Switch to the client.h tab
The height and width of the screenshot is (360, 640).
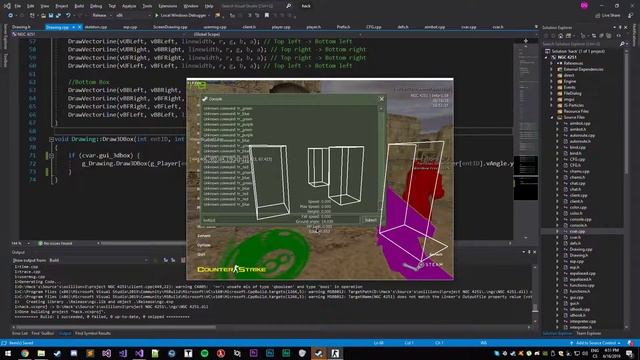coord(249,27)
